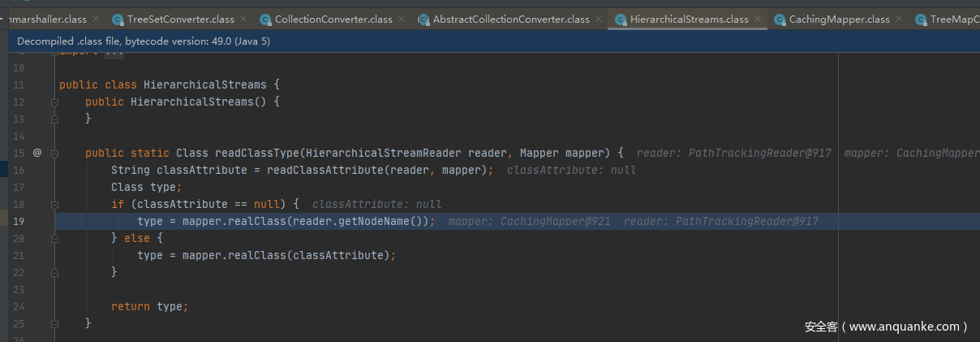Click the readClassAttribute method call on line 16
This screenshot has height=342, width=980.
pos(326,170)
